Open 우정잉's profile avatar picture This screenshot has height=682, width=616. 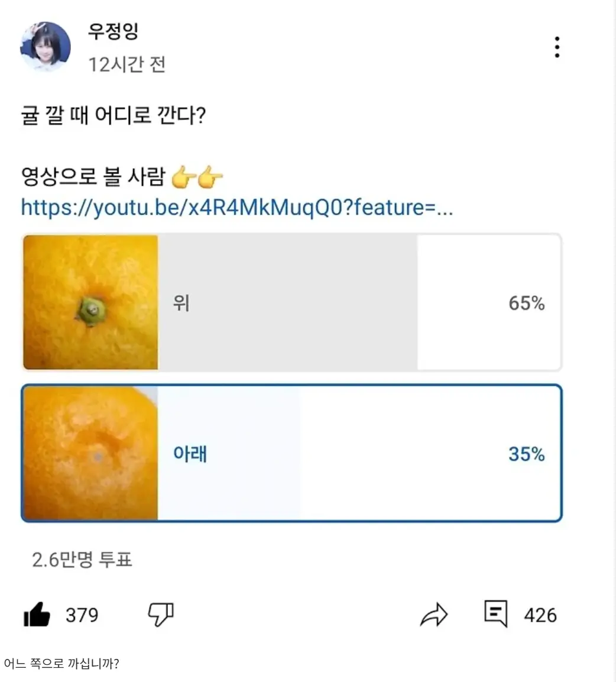(x=46, y=47)
